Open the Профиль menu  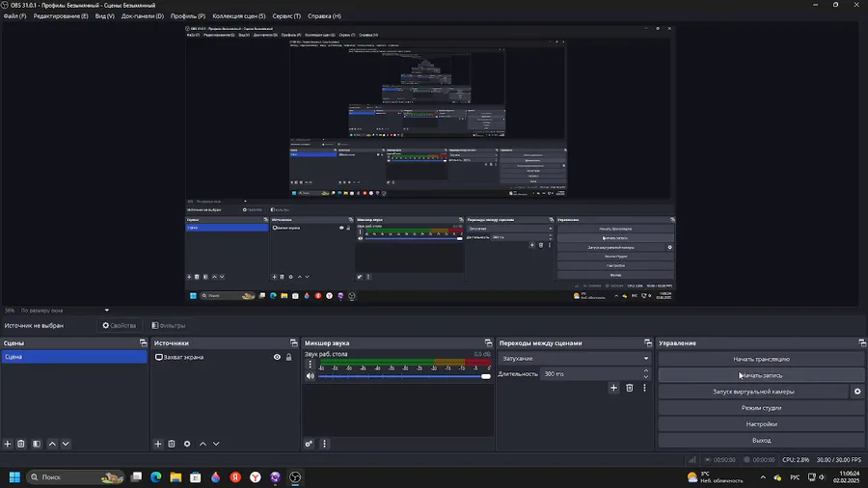tap(188, 16)
